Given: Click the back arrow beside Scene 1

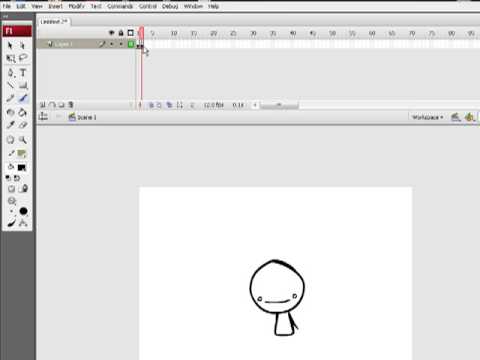Looking at the screenshot, I should pyautogui.click(x=58, y=117).
